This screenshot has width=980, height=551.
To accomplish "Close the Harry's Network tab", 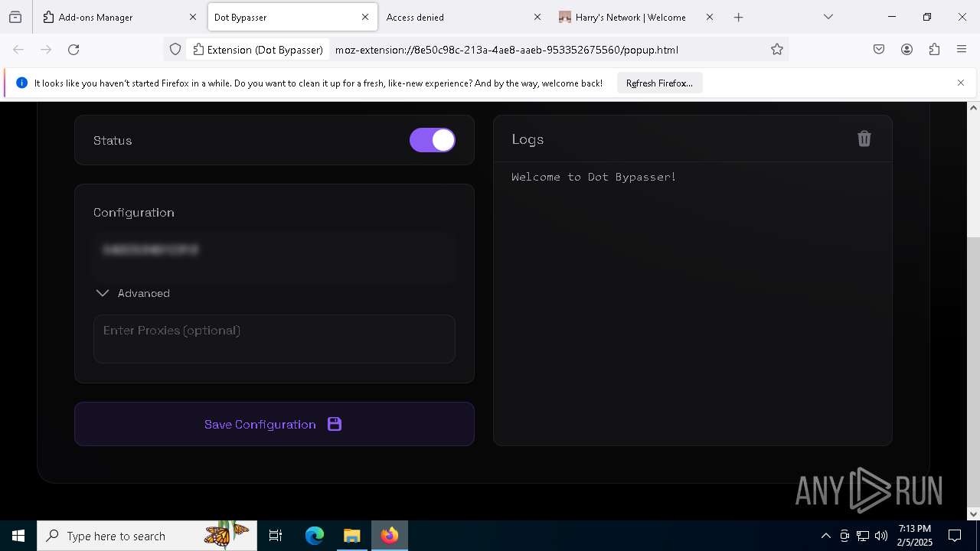I will pos(710,17).
